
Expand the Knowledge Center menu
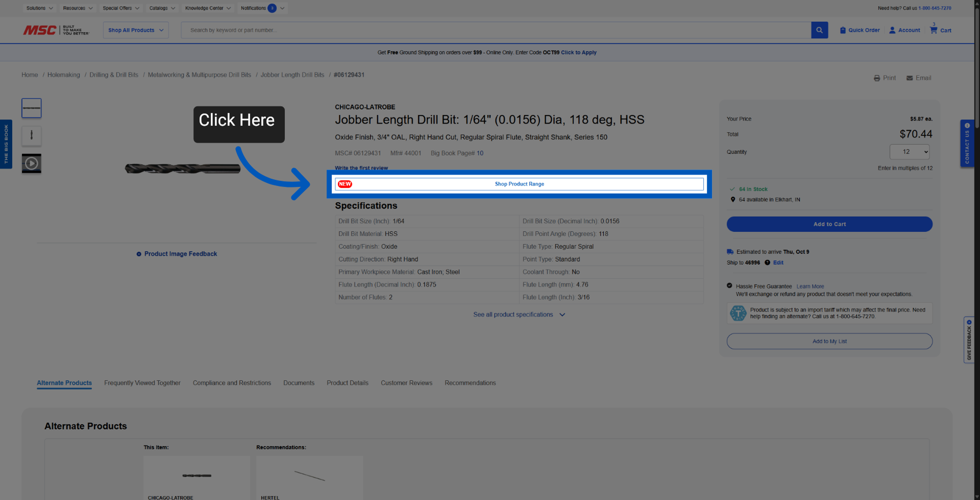click(208, 8)
